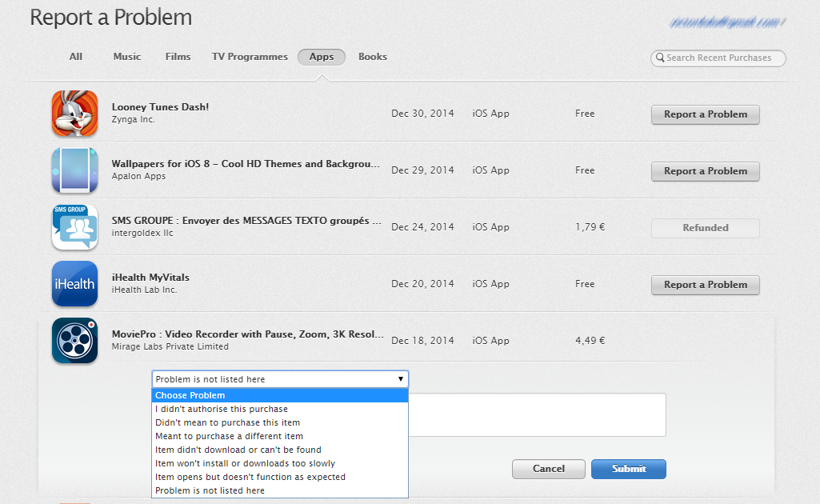Choose 'Problem is not listed here' list option
The image size is (820, 504).
(x=280, y=490)
